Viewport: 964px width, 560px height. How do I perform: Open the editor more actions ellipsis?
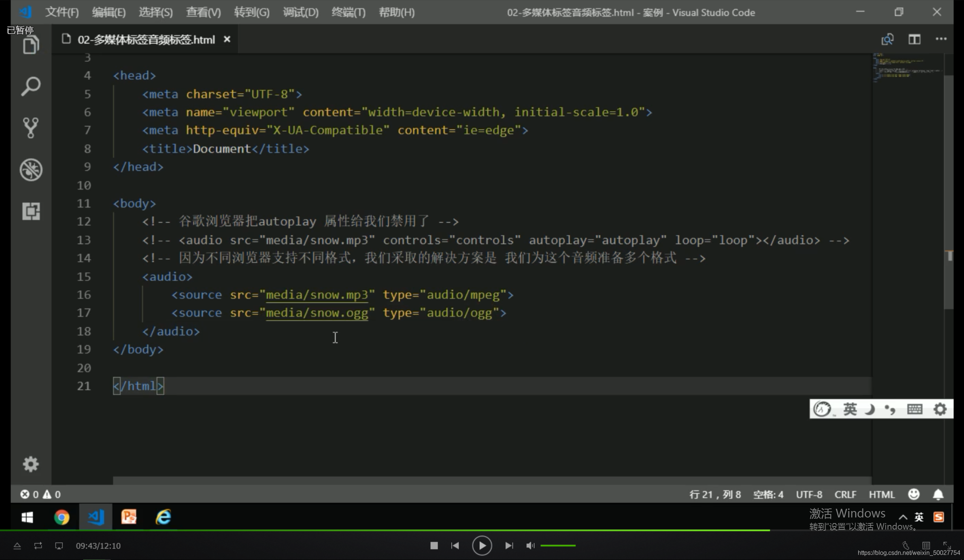(941, 39)
